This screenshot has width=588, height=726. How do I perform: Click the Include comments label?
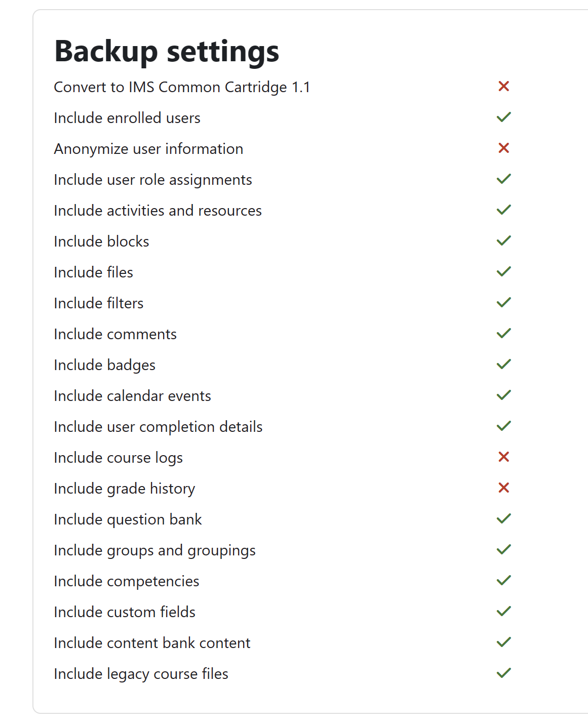click(115, 334)
